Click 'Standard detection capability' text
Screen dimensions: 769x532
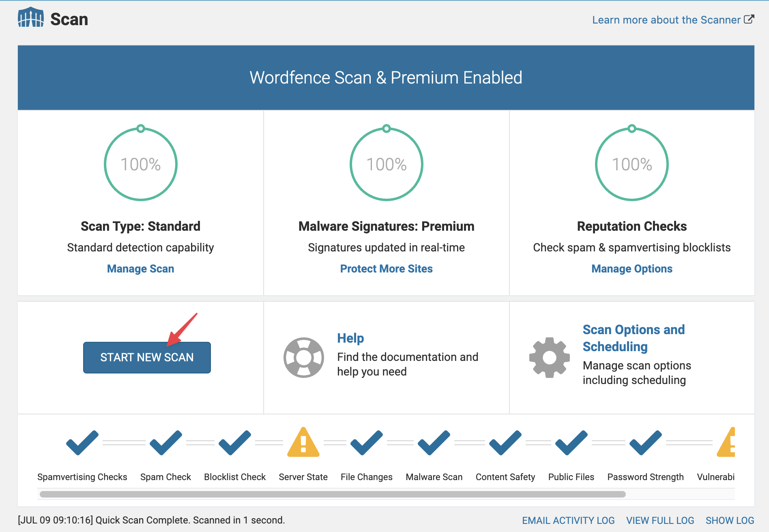[140, 248]
